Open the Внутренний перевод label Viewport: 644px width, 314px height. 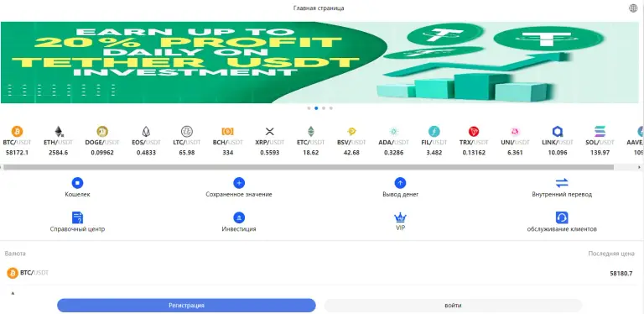pyautogui.click(x=562, y=195)
